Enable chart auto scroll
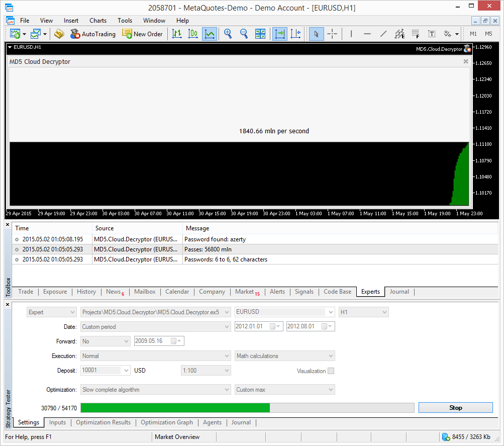504x446 pixels. tap(279, 34)
